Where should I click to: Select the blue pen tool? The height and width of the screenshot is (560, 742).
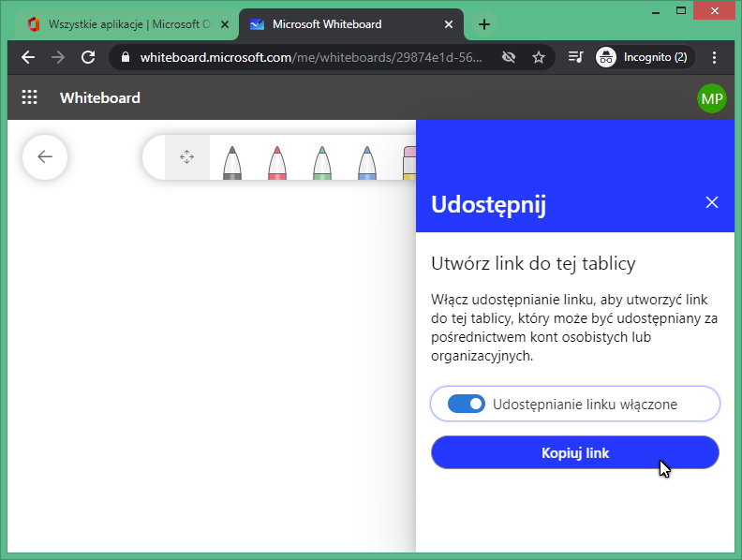pyautogui.click(x=366, y=162)
